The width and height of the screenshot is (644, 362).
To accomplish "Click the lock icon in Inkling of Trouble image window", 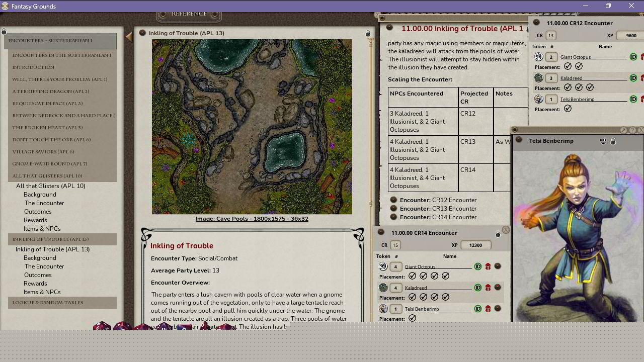I will click(368, 33).
